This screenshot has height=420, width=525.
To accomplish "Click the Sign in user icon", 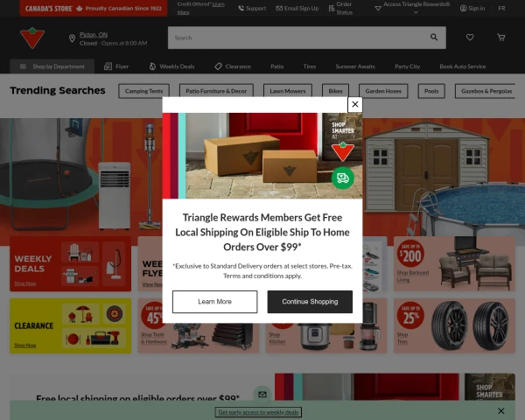I will point(463,9).
